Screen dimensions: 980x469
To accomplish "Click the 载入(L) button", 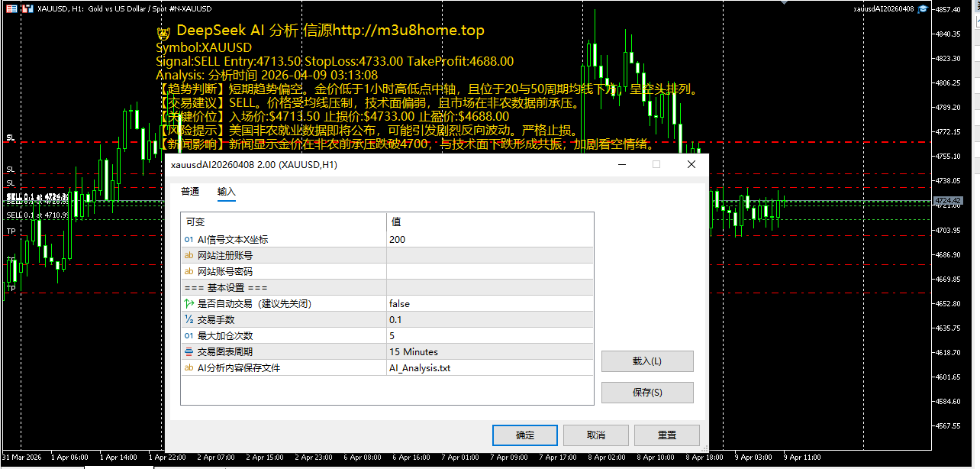I will tap(646, 361).
